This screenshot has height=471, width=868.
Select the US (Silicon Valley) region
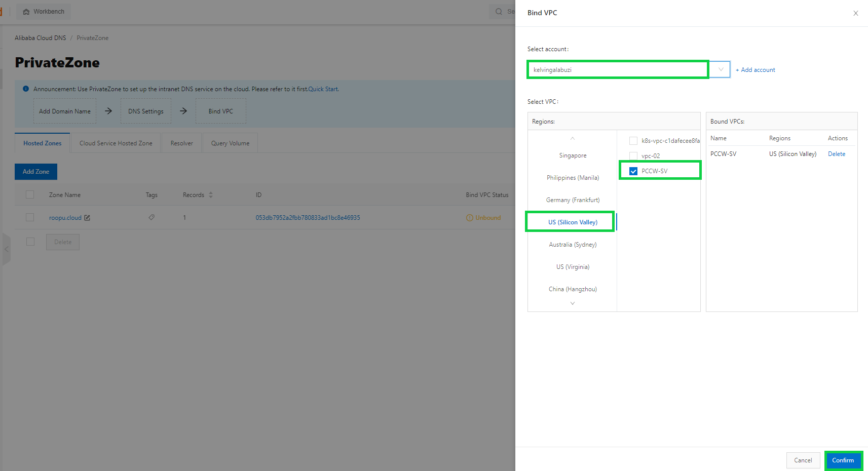(573, 222)
